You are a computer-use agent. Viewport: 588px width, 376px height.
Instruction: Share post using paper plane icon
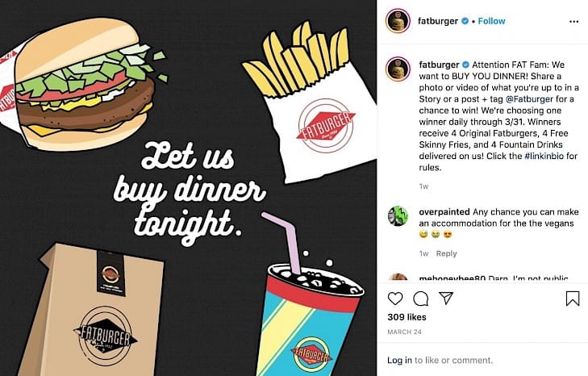coord(446,298)
